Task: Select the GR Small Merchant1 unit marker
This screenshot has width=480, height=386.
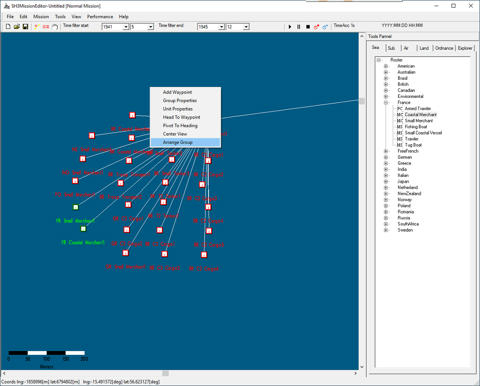Action: point(125,253)
